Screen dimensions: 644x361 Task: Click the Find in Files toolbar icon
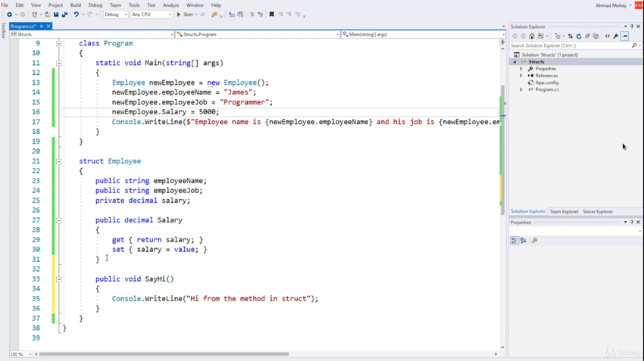click(x=214, y=14)
